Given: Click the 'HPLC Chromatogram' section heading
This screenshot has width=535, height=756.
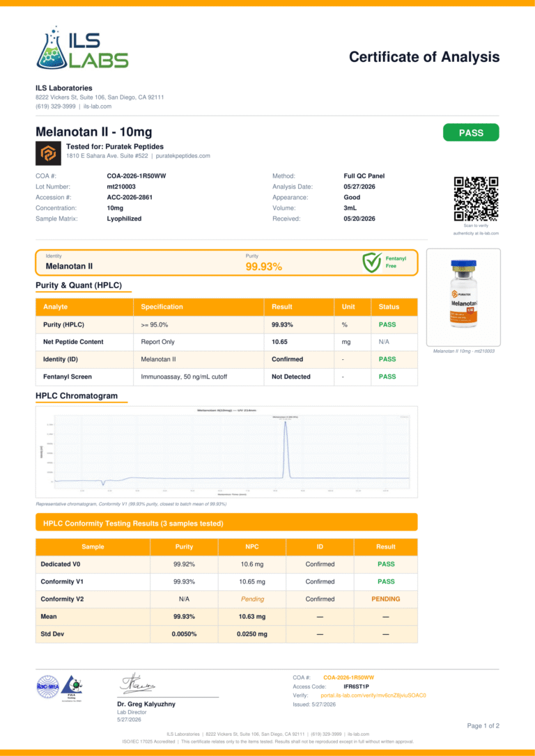Looking at the screenshot, I should [x=77, y=396].
